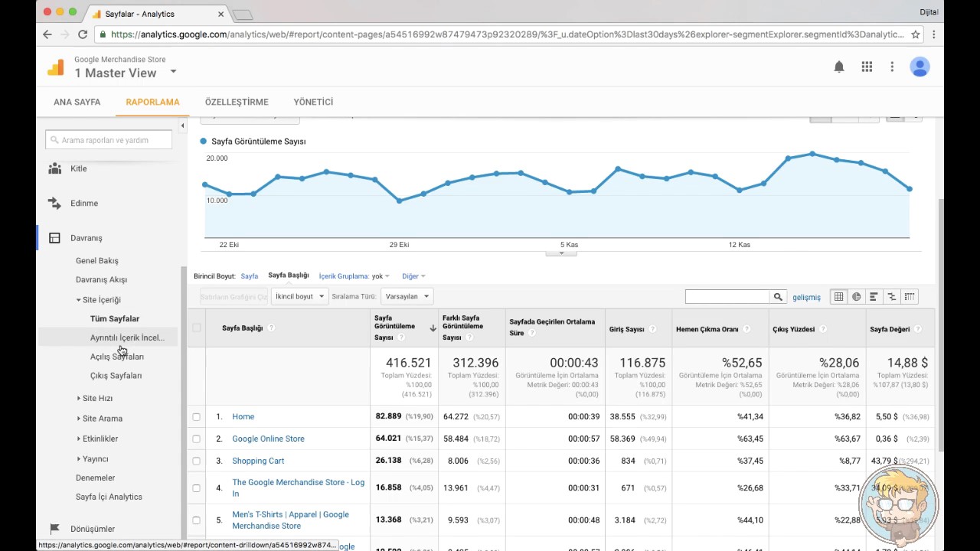Expand Site Arama section

tap(79, 419)
